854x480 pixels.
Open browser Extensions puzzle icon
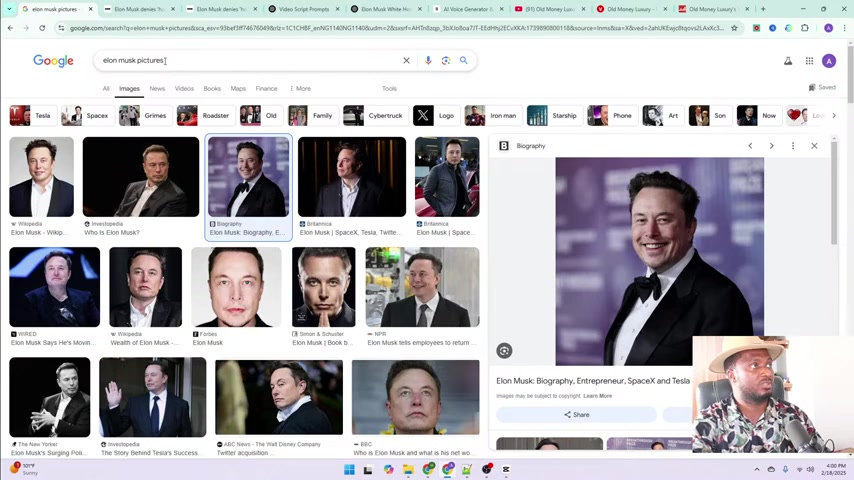pyautogui.click(x=805, y=28)
